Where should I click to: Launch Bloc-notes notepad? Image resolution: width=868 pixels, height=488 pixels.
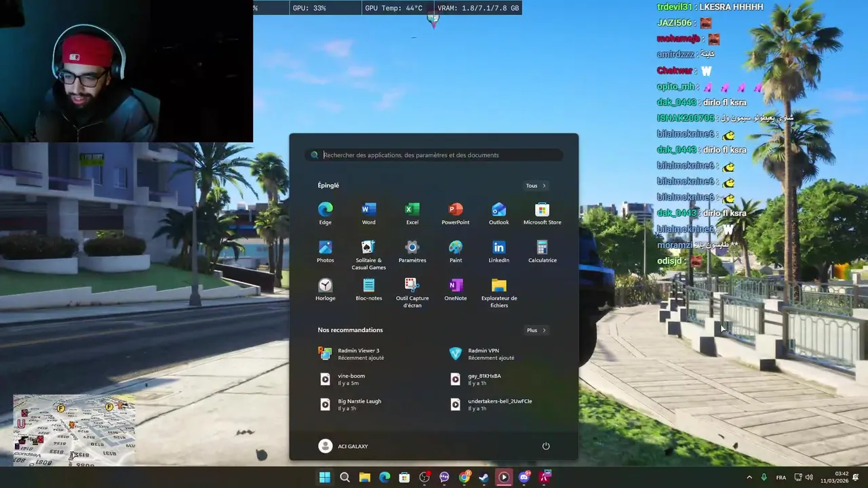pyautogui.click(x=368, y=290)
